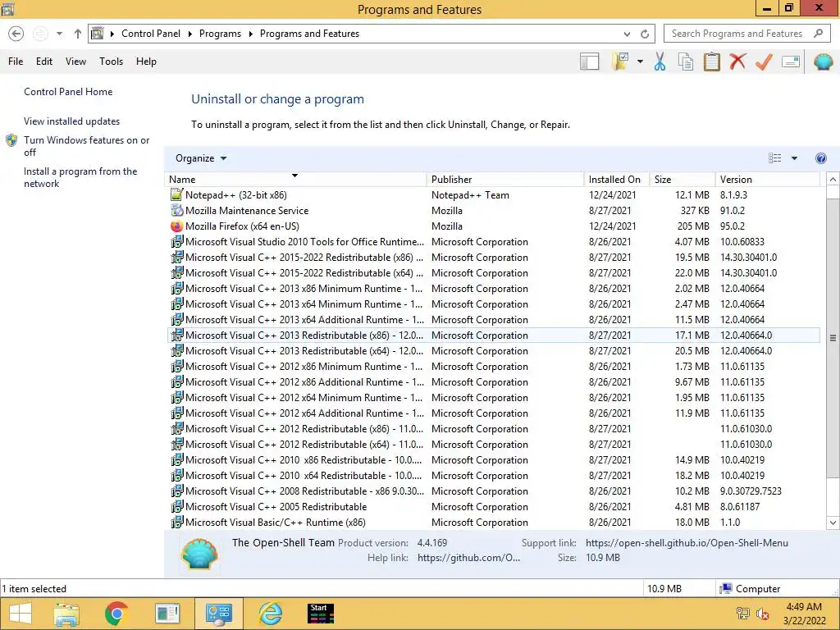Open the folder options toolbar dropdown arrow
Image resolution: width=840 pixels, height=630 pixels.
[x=640, y=62]
